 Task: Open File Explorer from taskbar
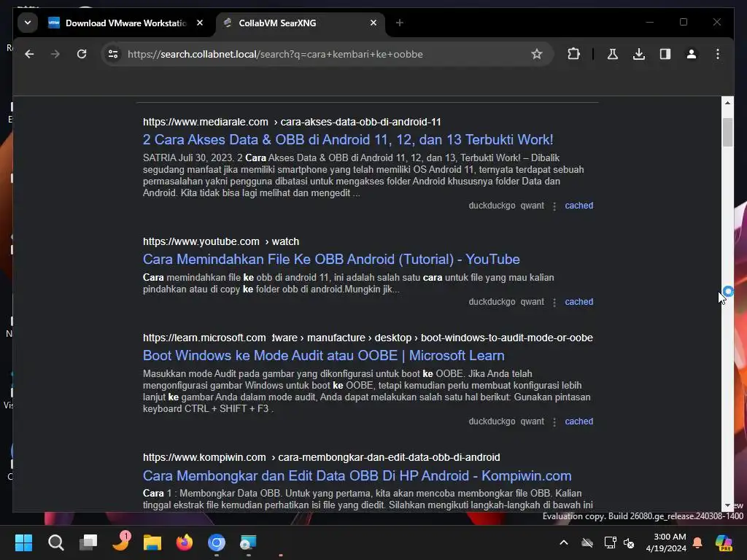(152, 542)
